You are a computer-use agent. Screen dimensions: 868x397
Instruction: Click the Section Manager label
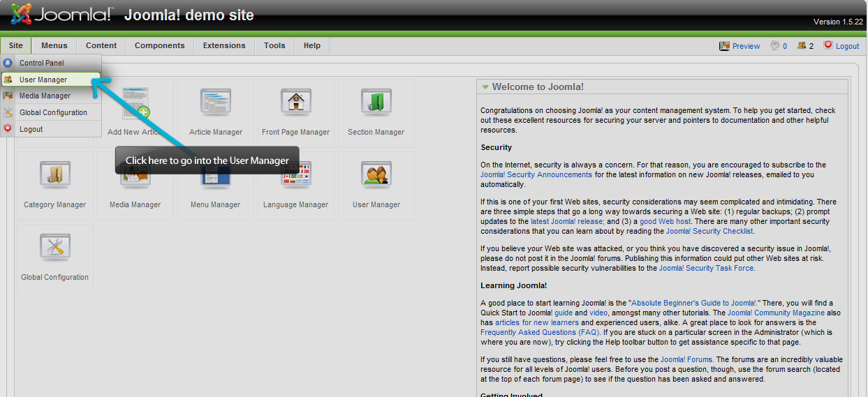pyautogui.click(x=376, y=132)
